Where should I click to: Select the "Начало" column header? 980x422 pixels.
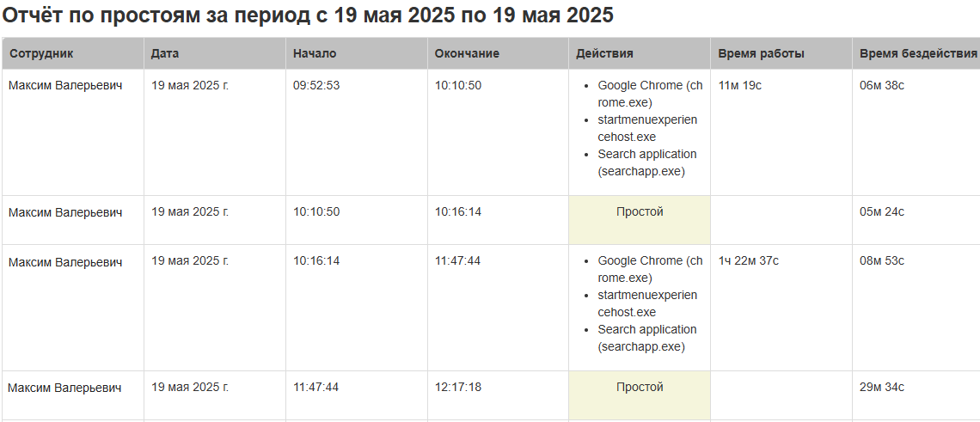(x=315, y=53)
